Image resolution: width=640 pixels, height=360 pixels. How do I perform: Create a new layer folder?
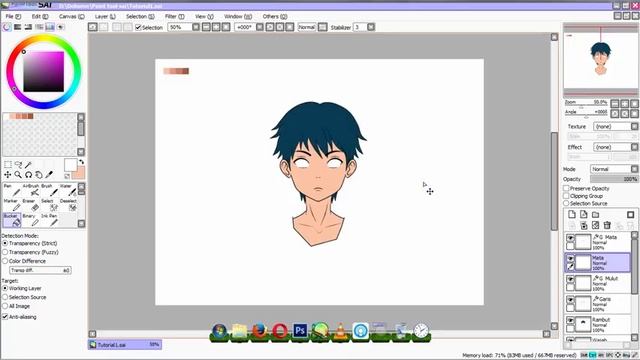click(596, 214)
